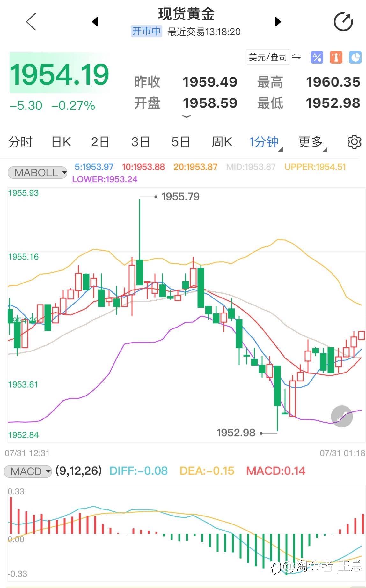Open the MABOLL indicator dropdown
Screen dimensions: 366x588
[x=38, y=173]
